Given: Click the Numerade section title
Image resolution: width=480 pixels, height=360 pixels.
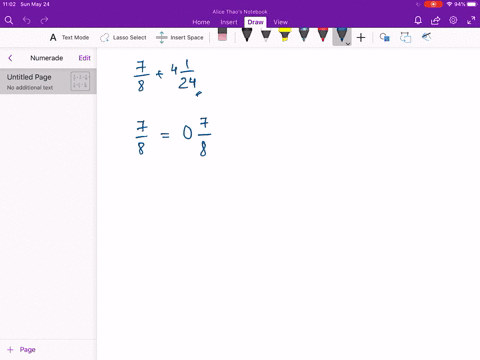Looking at the screenshot, I should click(47, 58).
